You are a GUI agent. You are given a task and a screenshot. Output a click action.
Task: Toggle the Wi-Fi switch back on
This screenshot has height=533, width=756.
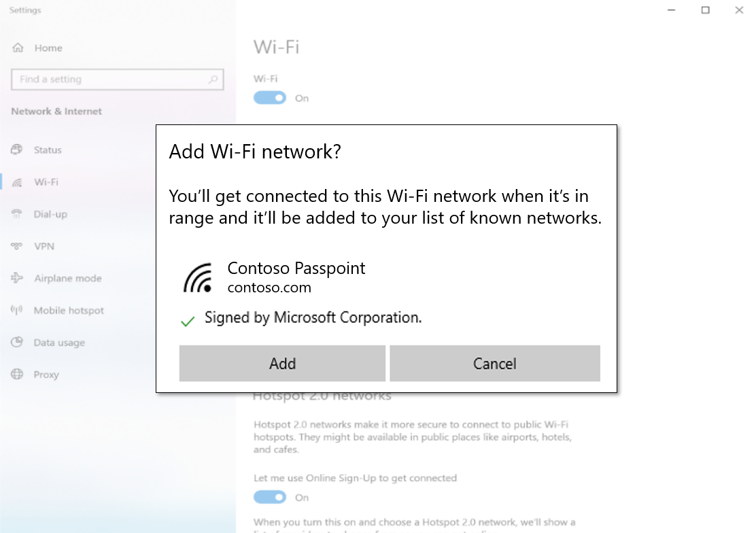point(270,98)
